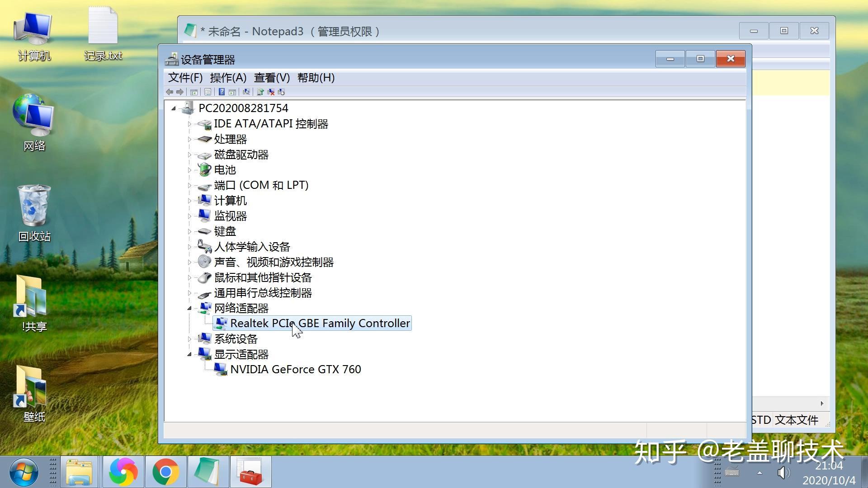Select the 回收站 recycle bin icon
The image size is (868, 488).
34,212
